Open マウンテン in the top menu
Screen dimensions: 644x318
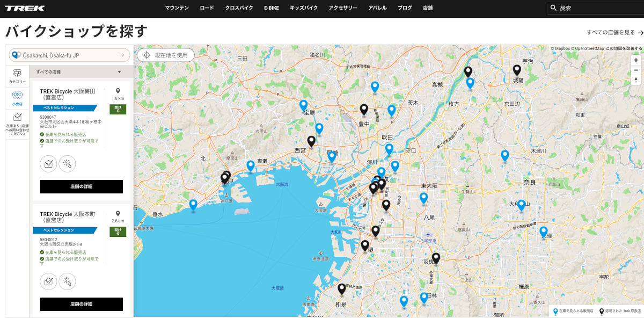click(x=177, y=8)
